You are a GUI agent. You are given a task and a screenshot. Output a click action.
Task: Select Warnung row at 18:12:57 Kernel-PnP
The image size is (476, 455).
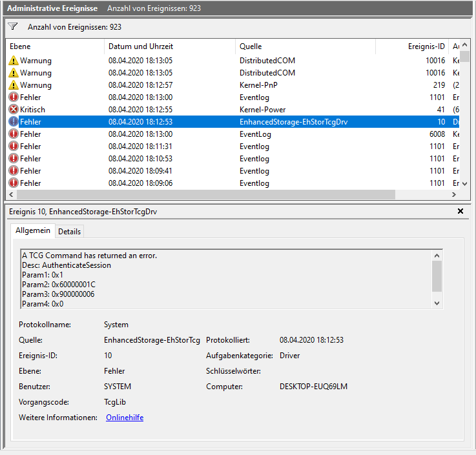coord(233,85)
